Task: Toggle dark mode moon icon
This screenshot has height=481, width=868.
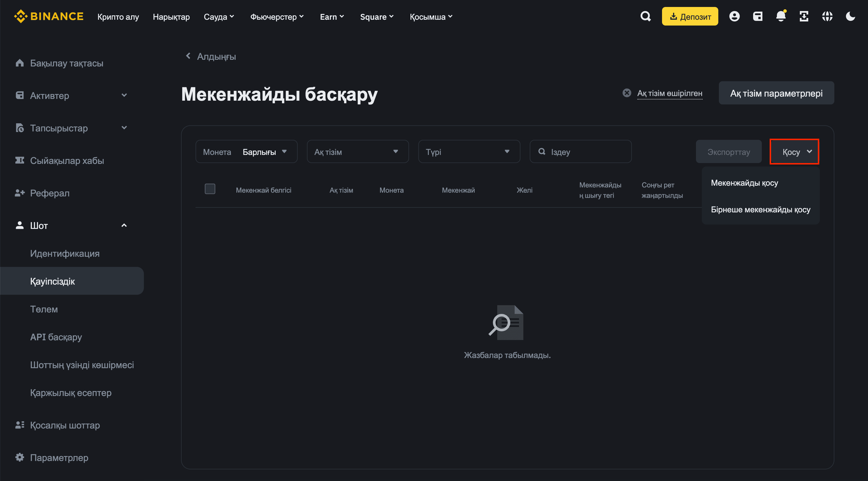Action: (x=851, y=16)
